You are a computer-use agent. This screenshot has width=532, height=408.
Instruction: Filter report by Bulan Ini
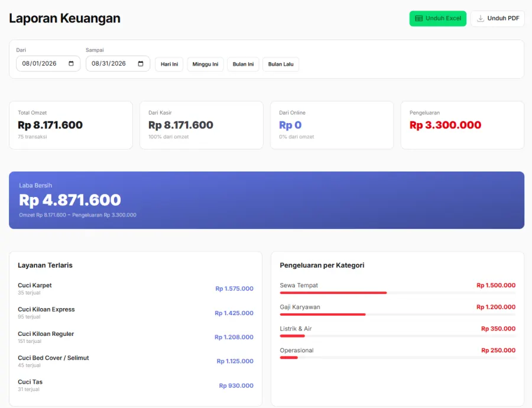[244, 64]
